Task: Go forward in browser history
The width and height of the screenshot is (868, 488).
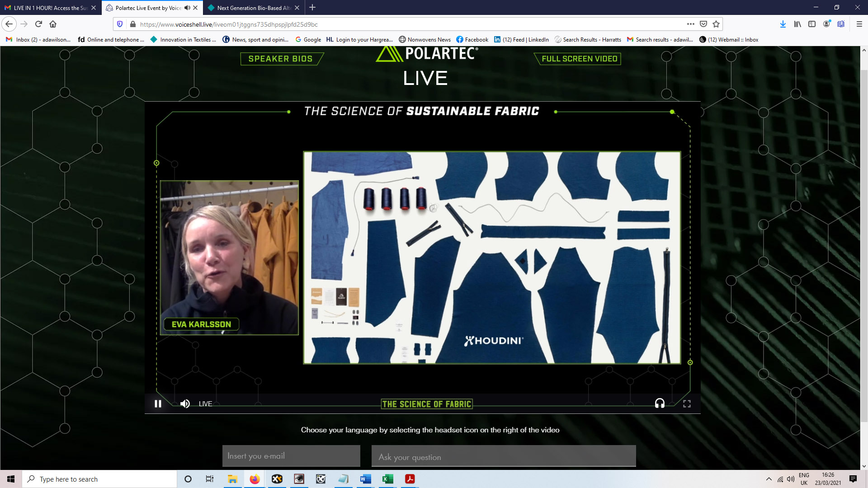Action: coord(24,24)
